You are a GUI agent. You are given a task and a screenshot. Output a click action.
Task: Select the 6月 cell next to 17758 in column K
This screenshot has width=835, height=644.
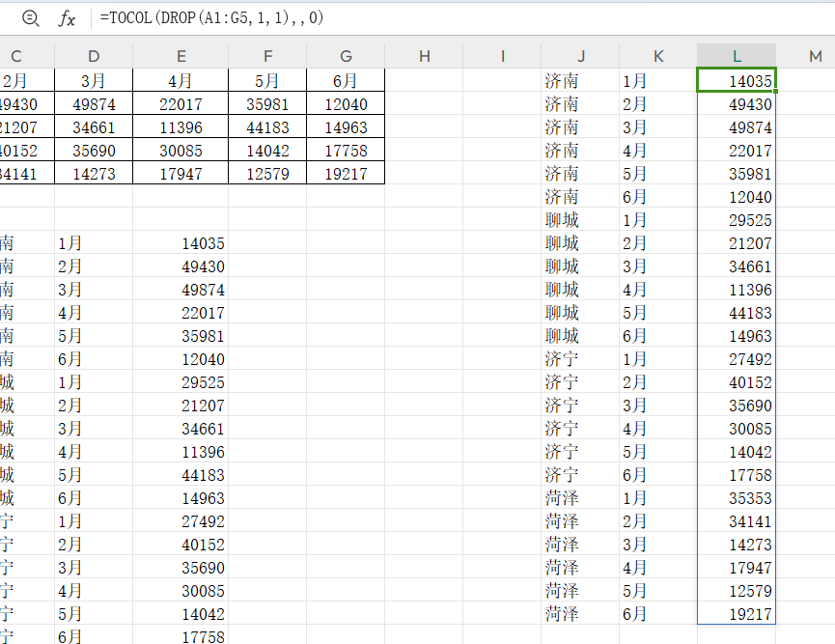[658, 475]
